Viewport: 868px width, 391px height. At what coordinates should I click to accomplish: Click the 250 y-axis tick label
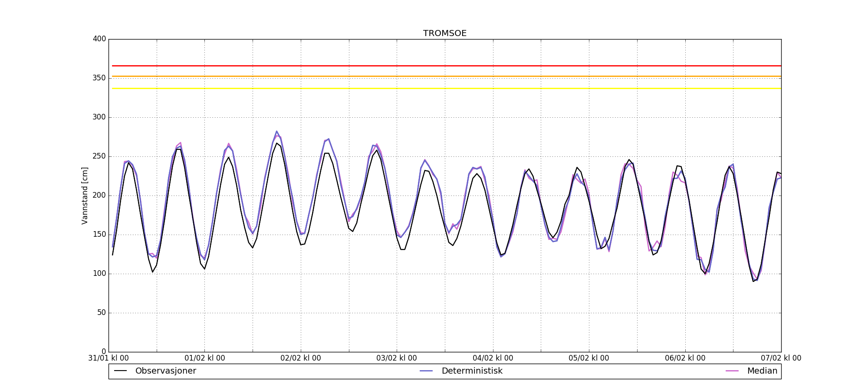[x=99, y=156]
